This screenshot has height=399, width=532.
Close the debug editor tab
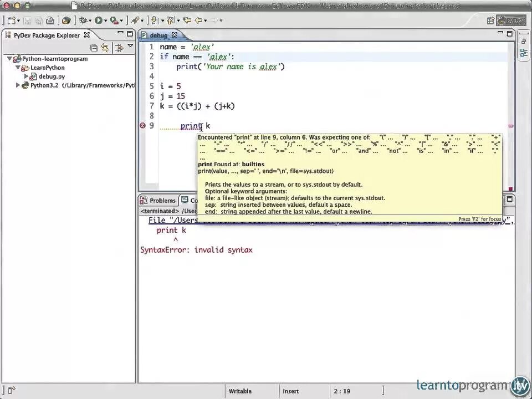click(x=175, y=35)
